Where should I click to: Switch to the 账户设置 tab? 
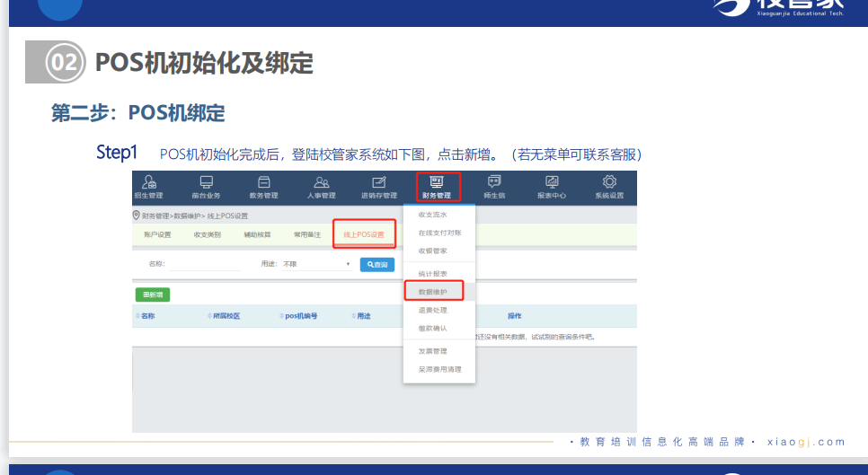pos(158,234)
